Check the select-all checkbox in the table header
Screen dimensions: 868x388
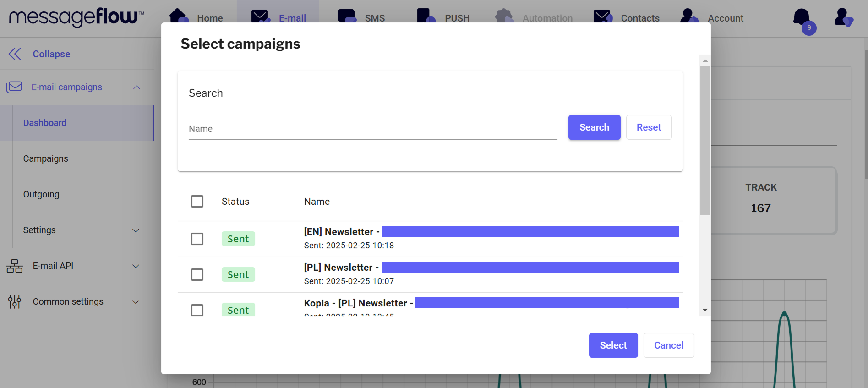tap(197, 202)
